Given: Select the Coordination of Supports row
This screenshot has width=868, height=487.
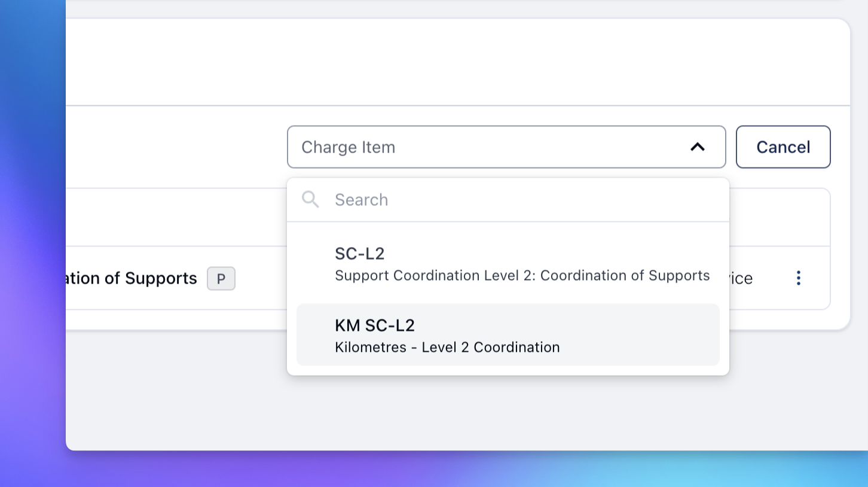Looking at the screenshot, I should click(132, 278).
